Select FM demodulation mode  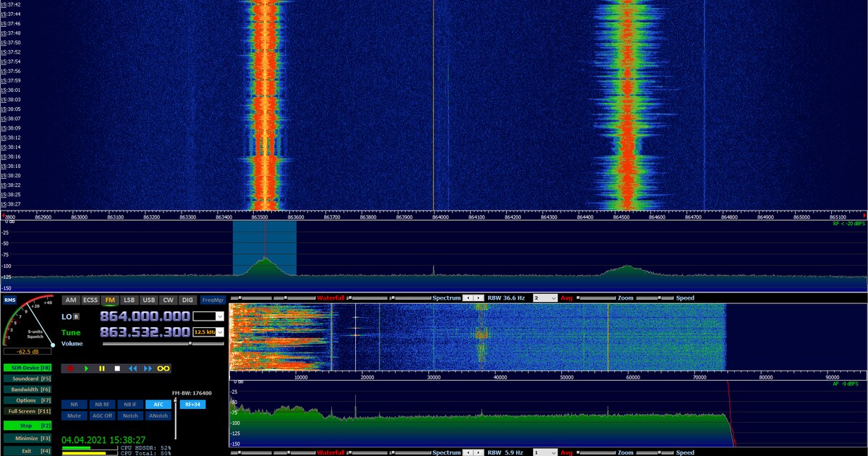110,300
